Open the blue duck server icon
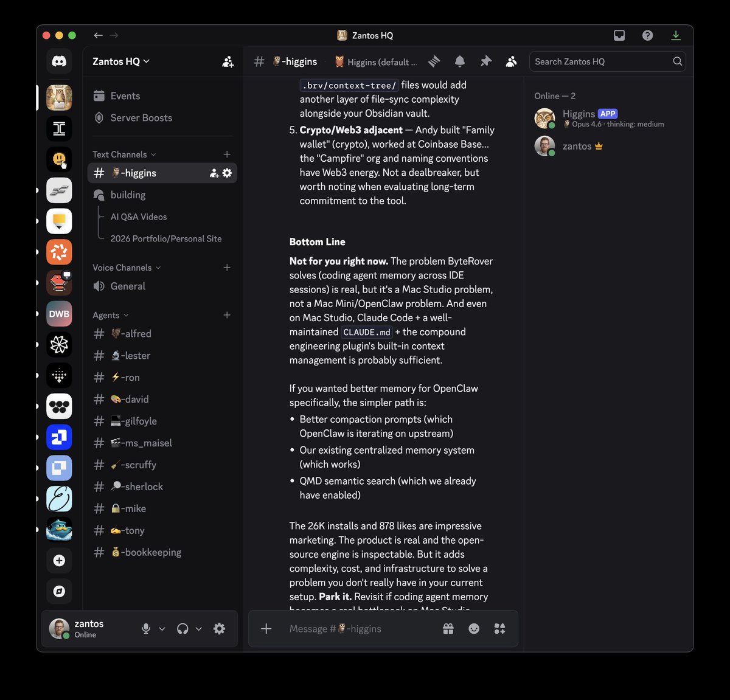The height and width of the screenshot is (700, 730). click(59, 529)
